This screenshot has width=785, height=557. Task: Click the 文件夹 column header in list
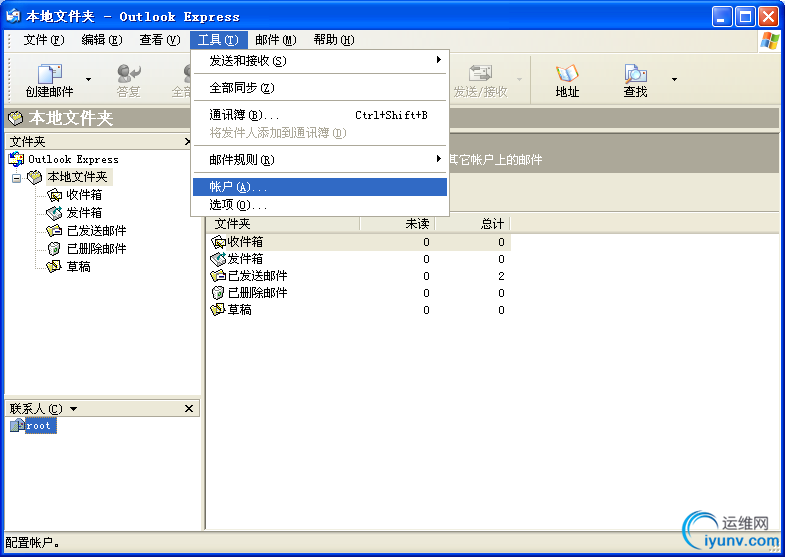pos(283,224)
